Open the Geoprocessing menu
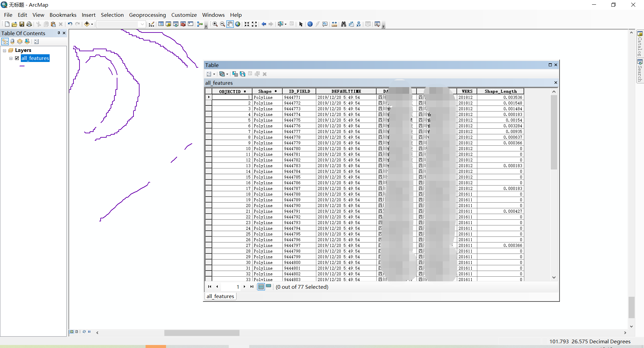This screenshot has width=644, height=348. [147, 15]
